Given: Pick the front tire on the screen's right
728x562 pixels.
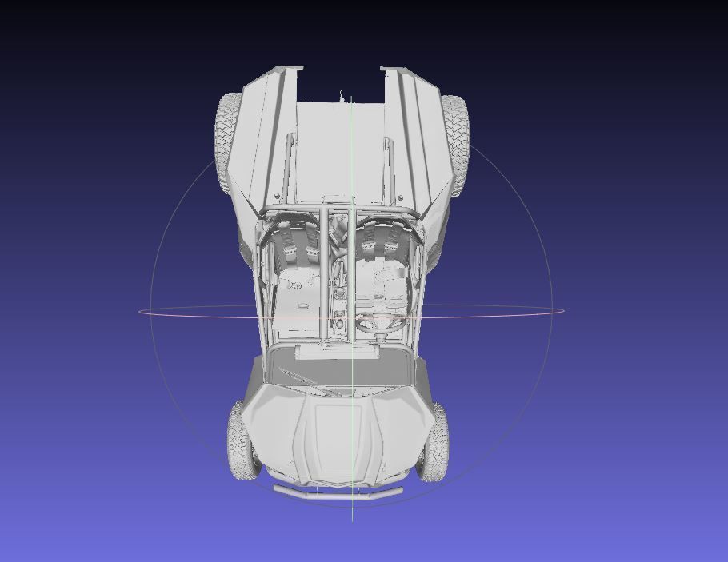Looking at the screenshot, I should point(434,442).
